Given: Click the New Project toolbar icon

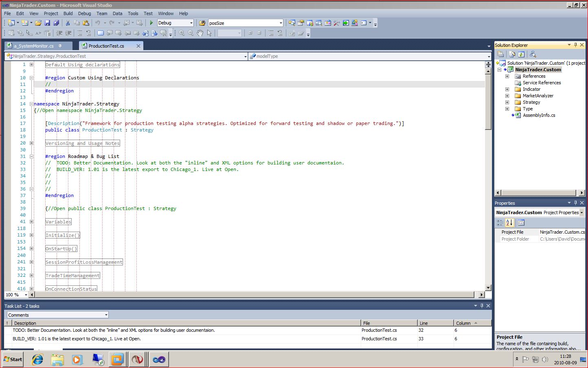Looking at the screenshot, I should tap(11, 23).
